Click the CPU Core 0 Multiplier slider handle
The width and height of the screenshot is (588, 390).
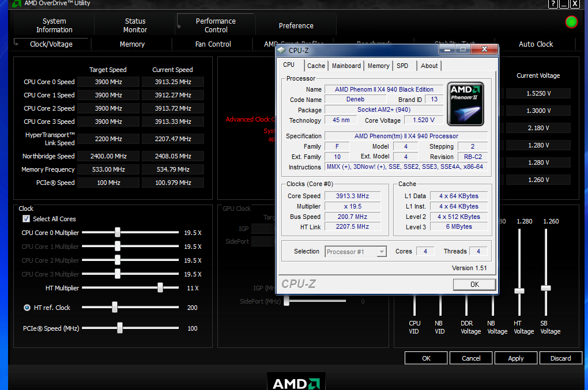[118, 232]
